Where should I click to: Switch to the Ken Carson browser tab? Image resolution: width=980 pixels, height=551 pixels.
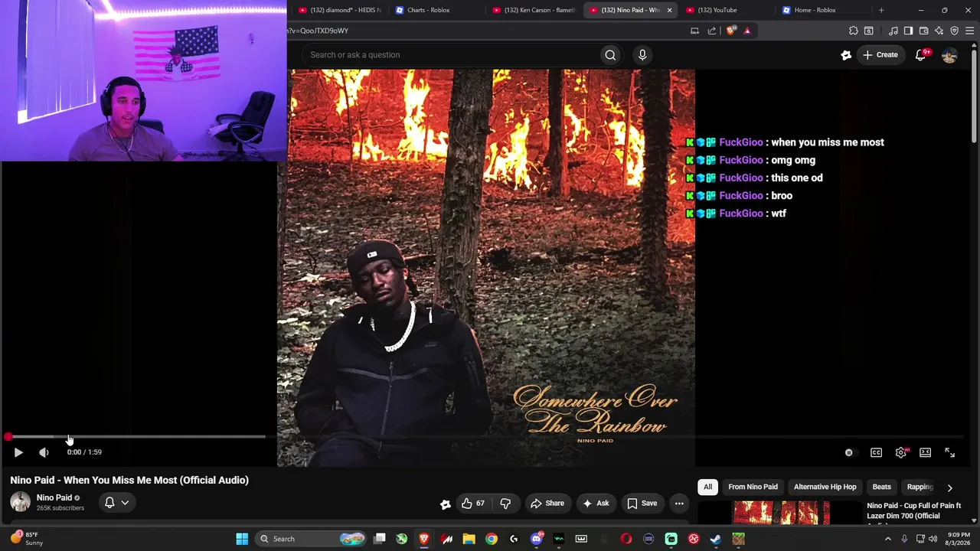pos(533,10)
